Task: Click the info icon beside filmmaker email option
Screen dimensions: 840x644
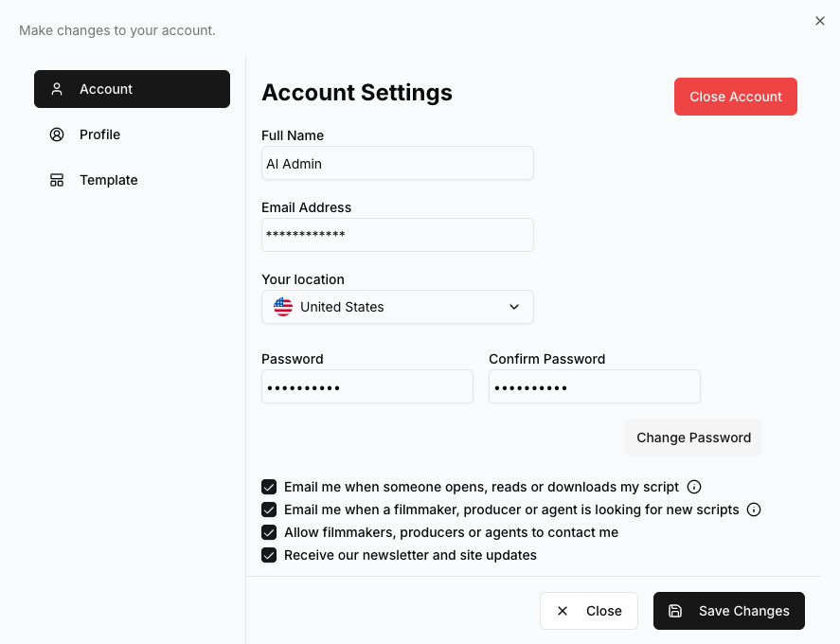Action: (754, 510)
